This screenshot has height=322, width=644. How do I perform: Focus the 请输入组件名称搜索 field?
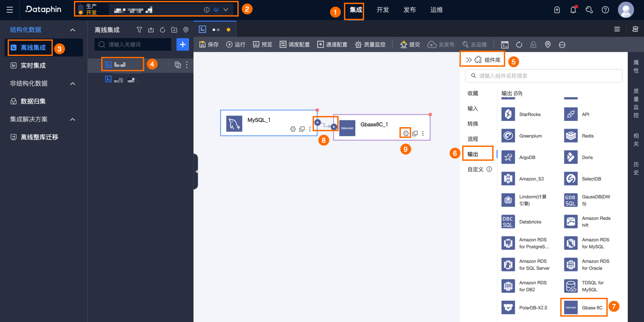[544, 76]
